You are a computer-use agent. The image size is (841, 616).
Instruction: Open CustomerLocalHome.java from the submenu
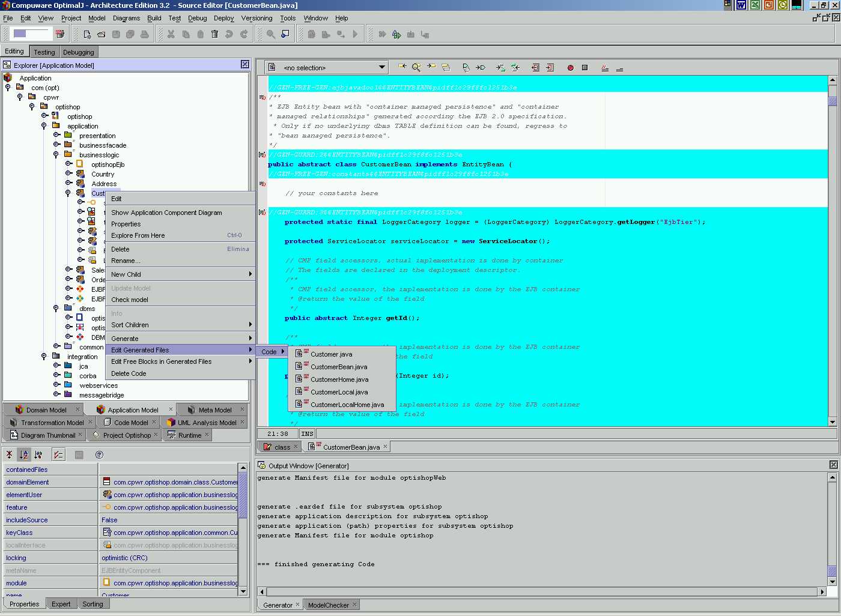coord(342,405)
